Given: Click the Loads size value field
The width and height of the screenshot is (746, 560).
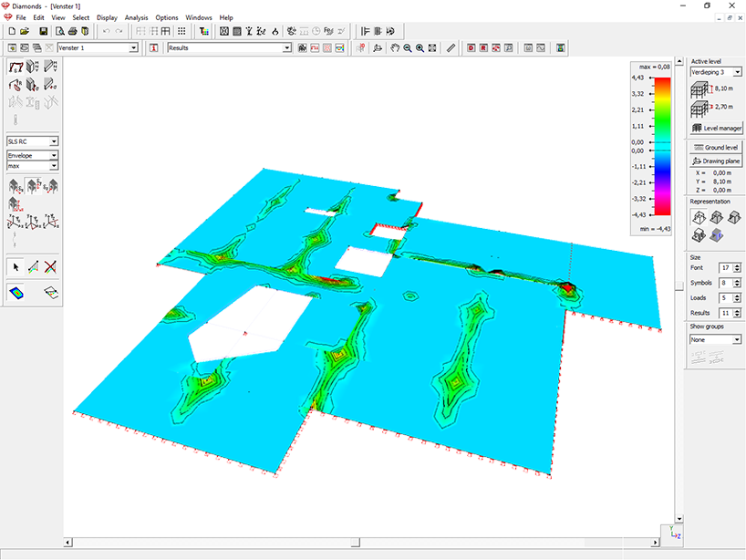Looking at the screenshot, I should [x=725, y=298].
